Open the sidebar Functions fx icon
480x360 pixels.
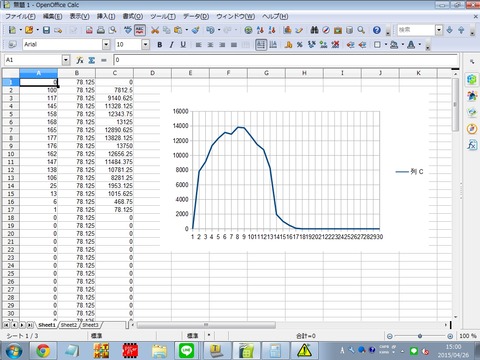[472, 145]
